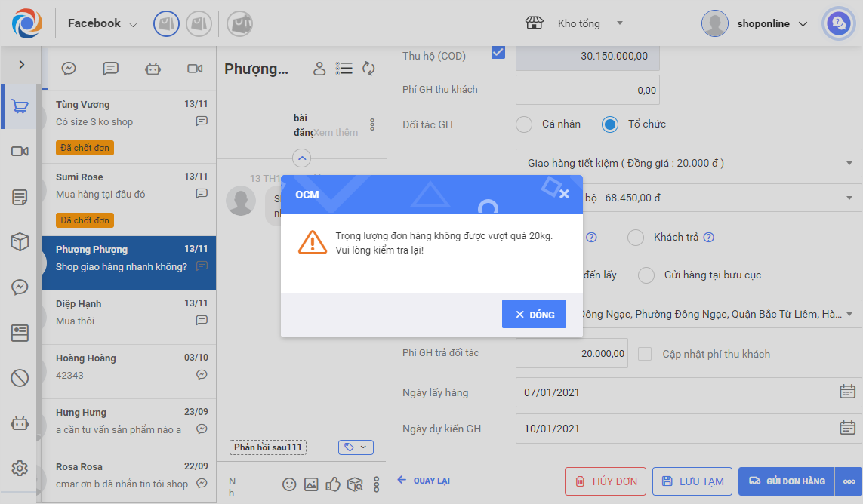Cancel the order with HỦY ĐƠN
Image resolution: width=863 pixels, height=504 pixels.
point(606,481)
